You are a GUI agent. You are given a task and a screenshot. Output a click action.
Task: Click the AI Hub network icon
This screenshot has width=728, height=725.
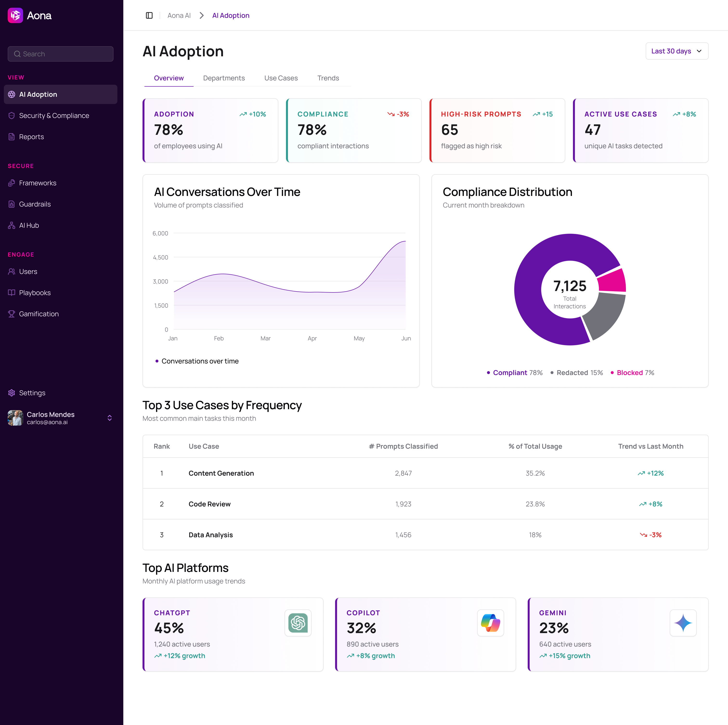(x=11, y=225)
